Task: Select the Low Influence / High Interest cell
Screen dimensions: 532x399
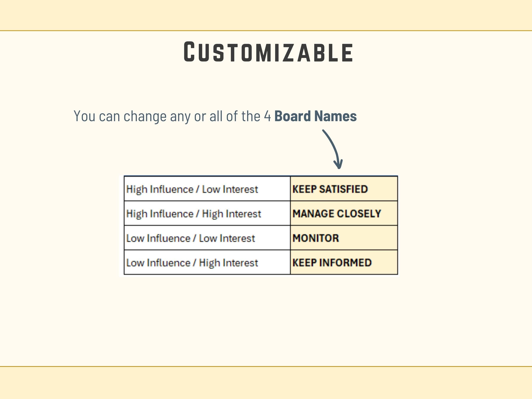Action: click(x=207, y=263)
